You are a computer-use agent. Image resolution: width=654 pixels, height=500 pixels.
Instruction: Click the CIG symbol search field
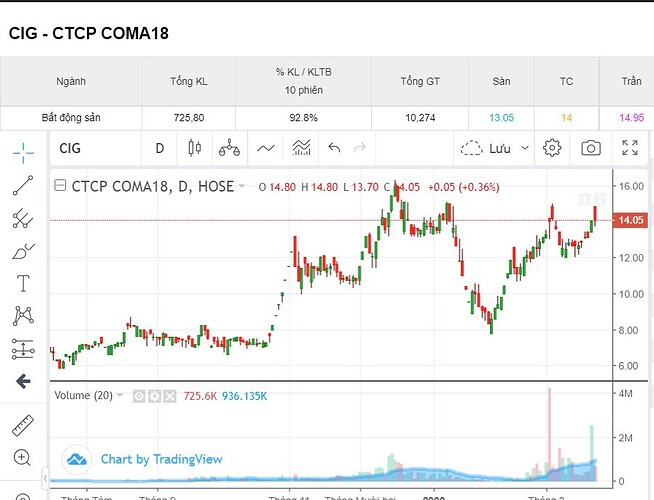click(x=96, y=148)
